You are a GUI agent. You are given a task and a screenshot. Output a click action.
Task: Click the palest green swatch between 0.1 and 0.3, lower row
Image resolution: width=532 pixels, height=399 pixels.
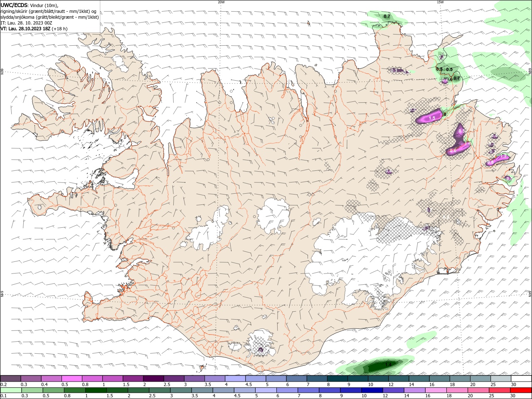[11, 390]
